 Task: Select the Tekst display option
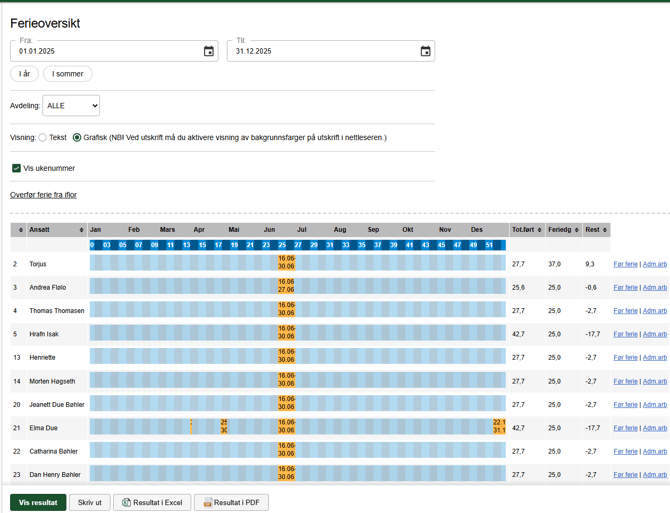tap(43, 138)
